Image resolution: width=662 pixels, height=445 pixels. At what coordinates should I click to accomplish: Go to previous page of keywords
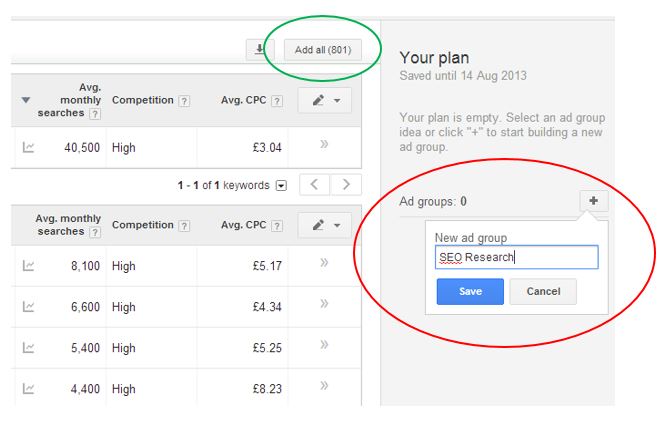click(316, 185)
